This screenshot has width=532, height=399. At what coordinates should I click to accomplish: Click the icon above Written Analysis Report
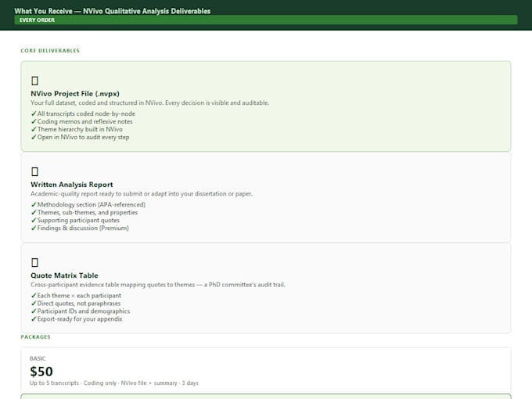coord(34,171)
